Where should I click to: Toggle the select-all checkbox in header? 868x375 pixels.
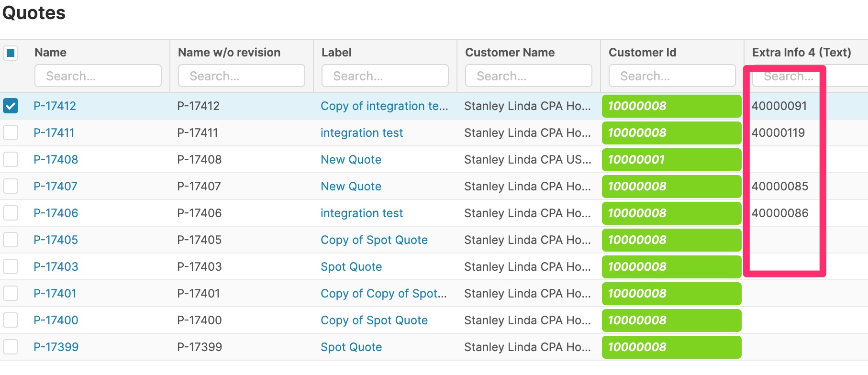pos(11,53)
